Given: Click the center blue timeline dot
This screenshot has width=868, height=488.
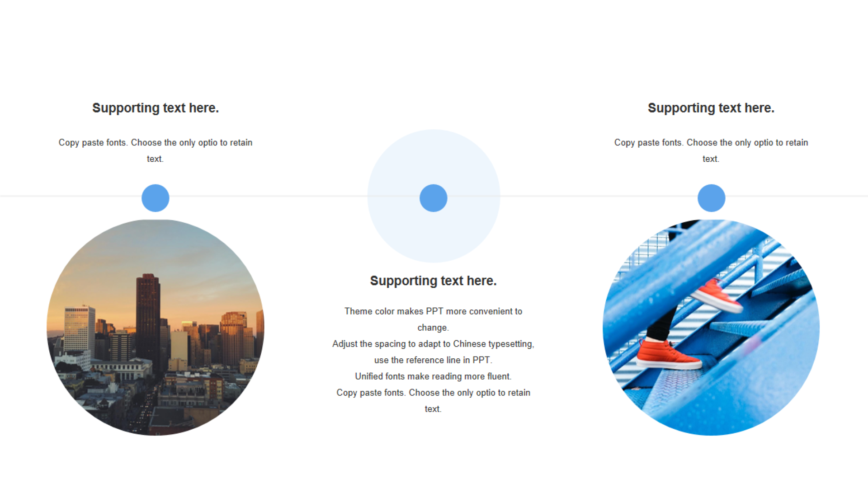Looking at the screenshot, I should click(x=434, y=198).
